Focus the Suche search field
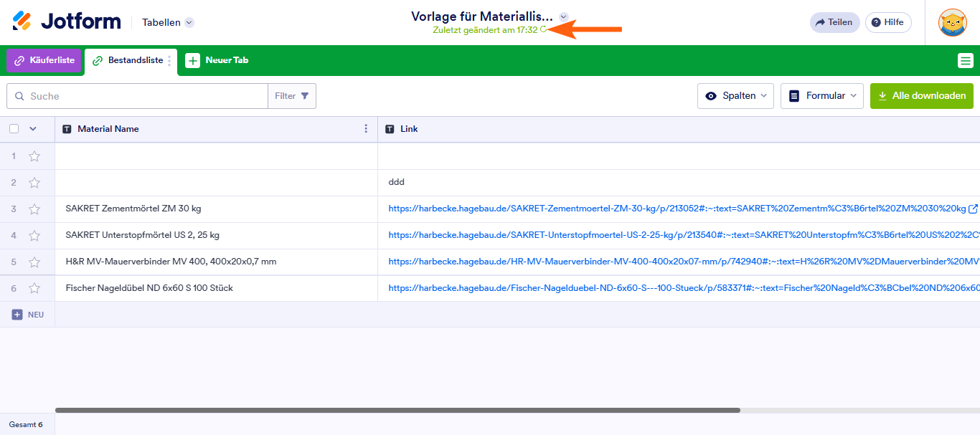Image resolution: width=980 pixels, height=435 pixels. pyautogui.click(x=137, y=96)
